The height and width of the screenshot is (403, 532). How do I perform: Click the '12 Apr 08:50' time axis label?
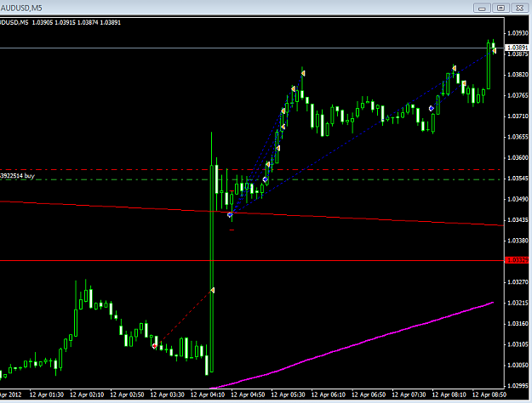click(x=489, y=394)
